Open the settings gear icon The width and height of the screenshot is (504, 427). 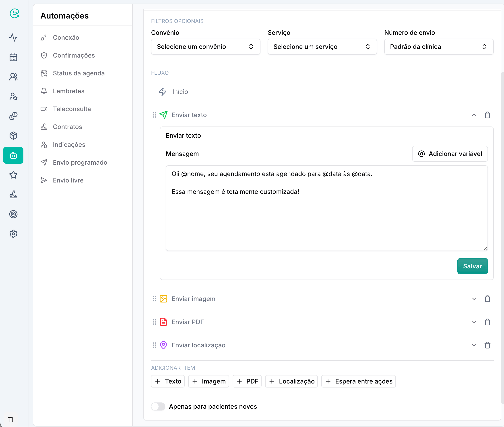[14, 234]
